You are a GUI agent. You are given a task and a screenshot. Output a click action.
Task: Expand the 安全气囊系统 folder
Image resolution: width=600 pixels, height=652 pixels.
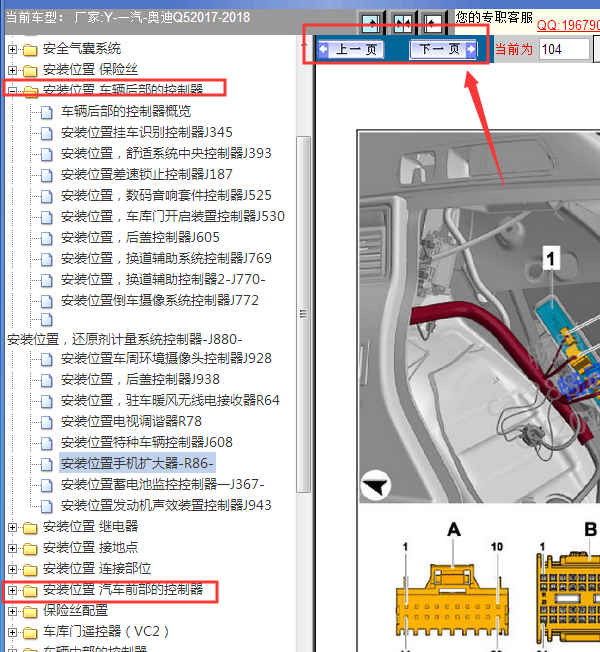click(x=12, y=49)
